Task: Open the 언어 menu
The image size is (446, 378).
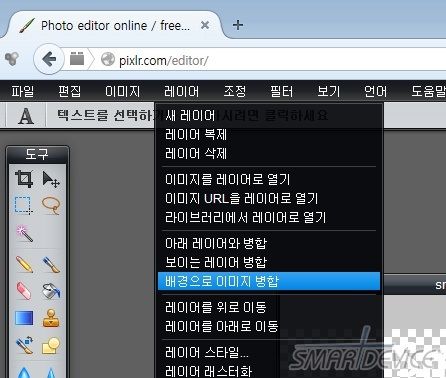Action: pos(376,91)
